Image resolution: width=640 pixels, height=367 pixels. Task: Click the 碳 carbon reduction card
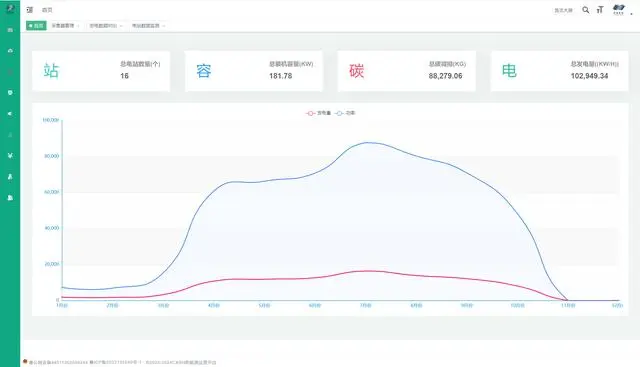[x=407, y=71]
